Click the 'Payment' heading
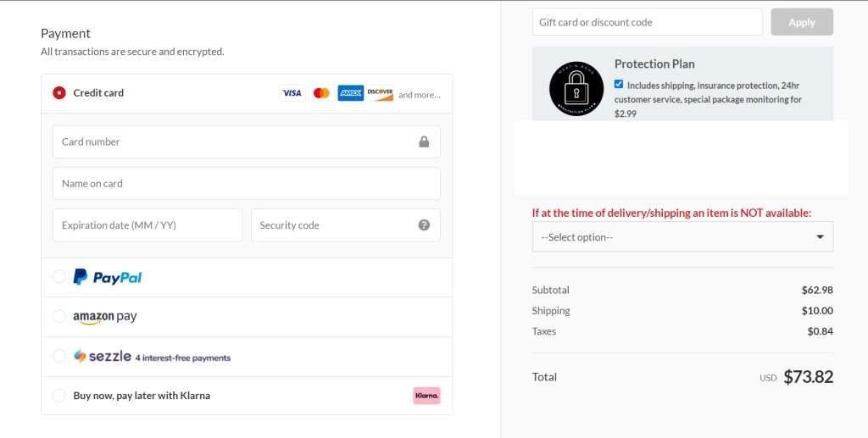The width and height of the screenshot is (868, 438). pos(65,34)
